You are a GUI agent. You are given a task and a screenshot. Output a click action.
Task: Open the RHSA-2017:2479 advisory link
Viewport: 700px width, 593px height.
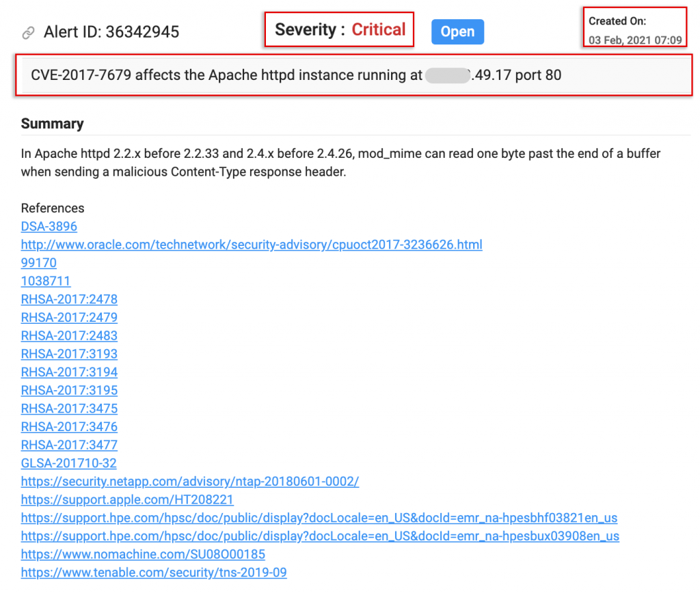69,318
